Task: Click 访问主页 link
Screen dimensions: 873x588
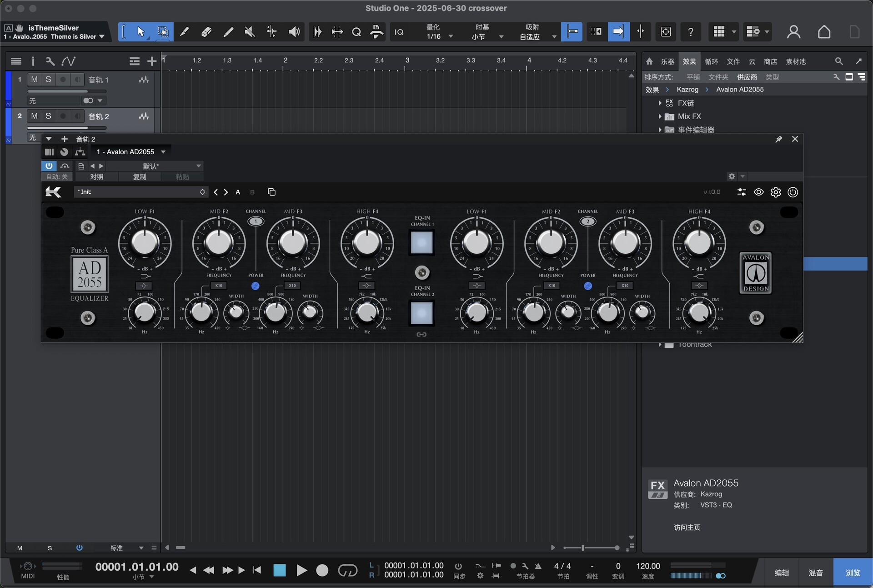Action: pos(687,528)
